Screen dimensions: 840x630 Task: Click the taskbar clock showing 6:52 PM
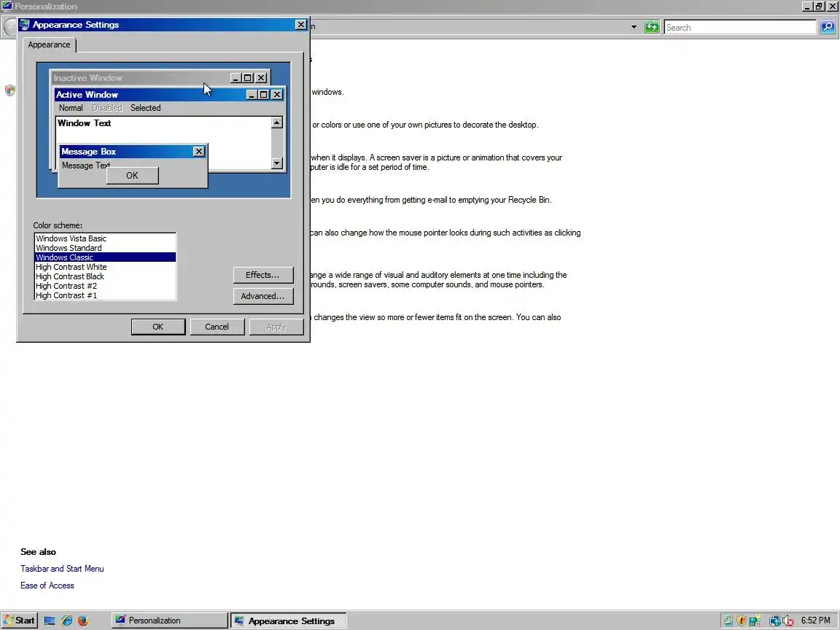tap(815, 621)
